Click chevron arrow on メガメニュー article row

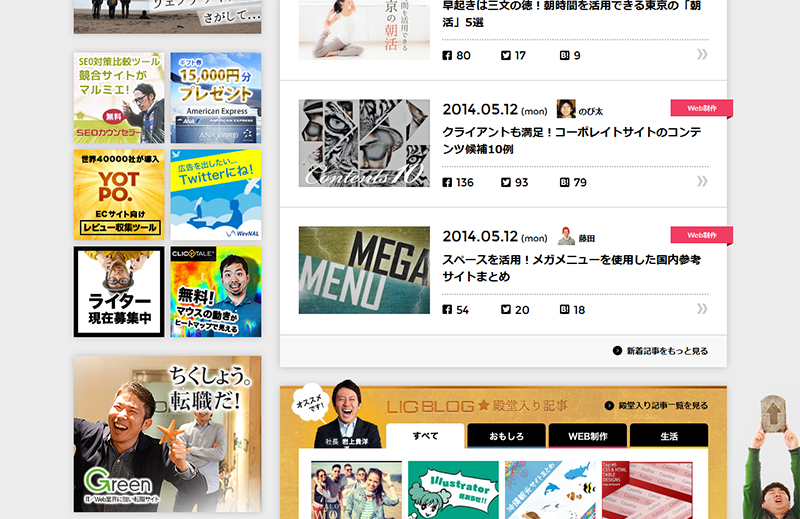pos(702,308)
